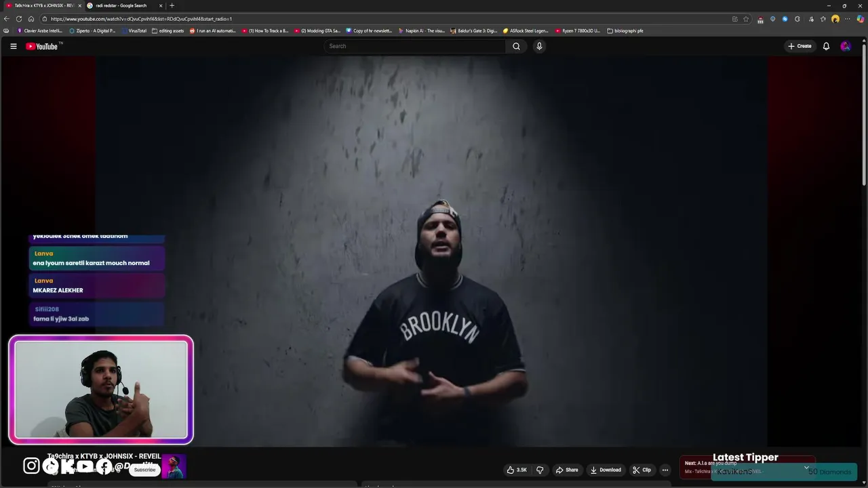The height and width of the screenshot is (488, 868).
Task: Click the Facebook icon in stream overlay
Action: pos(103,466)
